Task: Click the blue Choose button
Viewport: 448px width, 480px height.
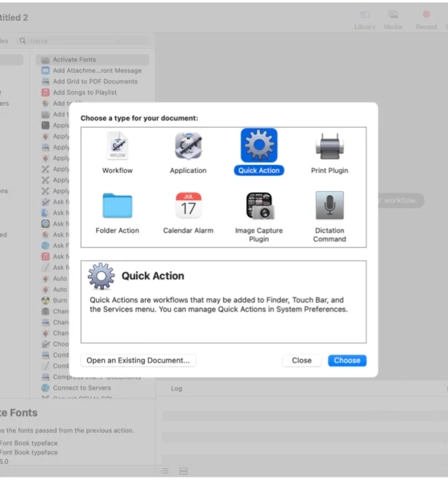Action: coord(347,360)
